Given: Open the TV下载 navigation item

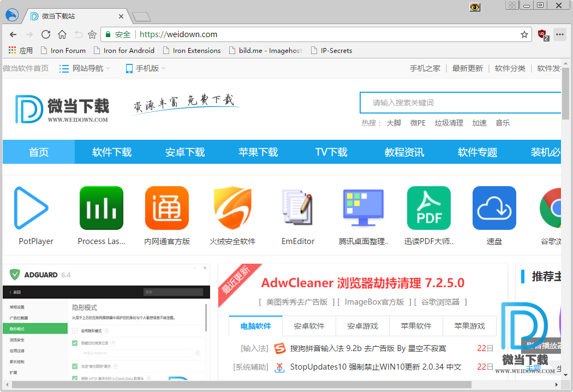Looking at the screenshot, I should pyautogui.click(x=331, y=152).
